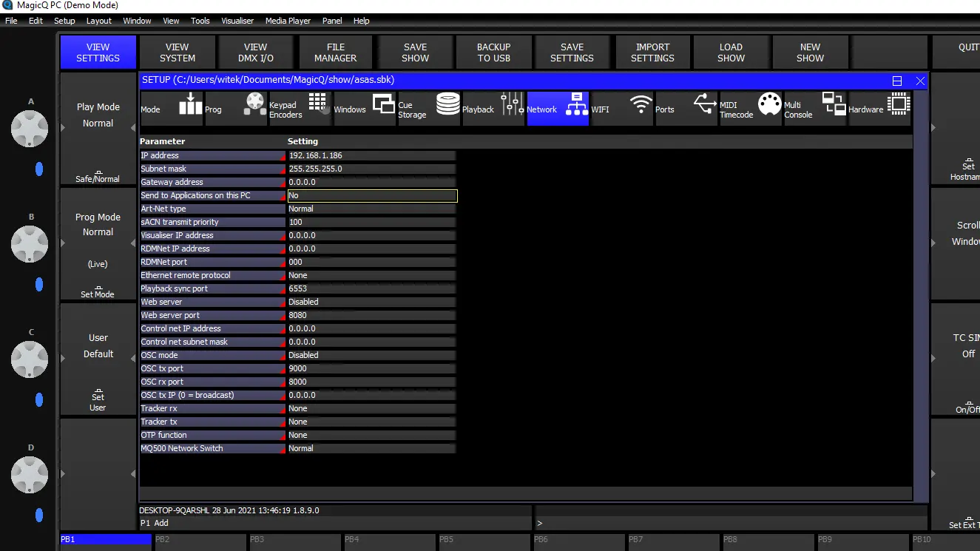Click the View System button
The width and height of the screenshot is (980, 551).
[178, 53]
